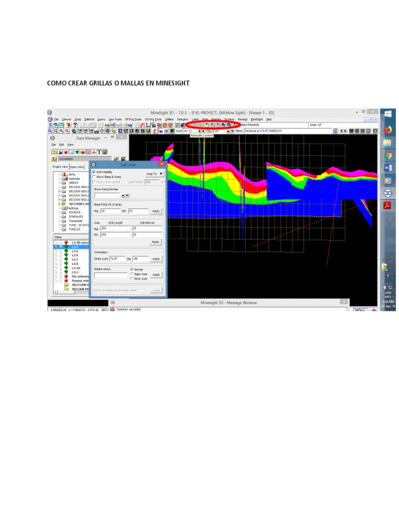Click the Azim right arrow
Viewport: 399px width, 532px height.
[x=203, y=131]
